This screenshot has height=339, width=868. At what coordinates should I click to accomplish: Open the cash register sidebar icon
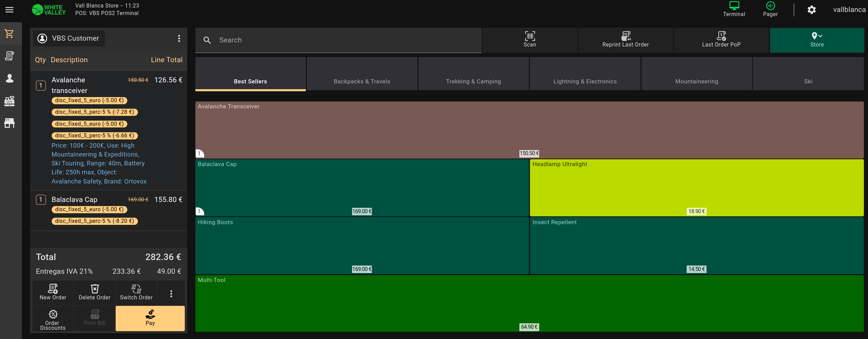(10, 101)
